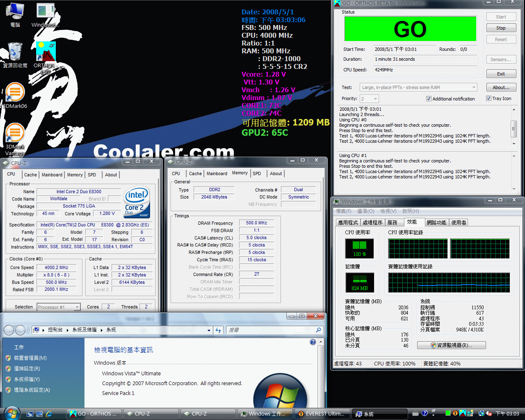Click the language bar help icon
525x420 pixels.
pyautogui.click(x=425, y=413)
